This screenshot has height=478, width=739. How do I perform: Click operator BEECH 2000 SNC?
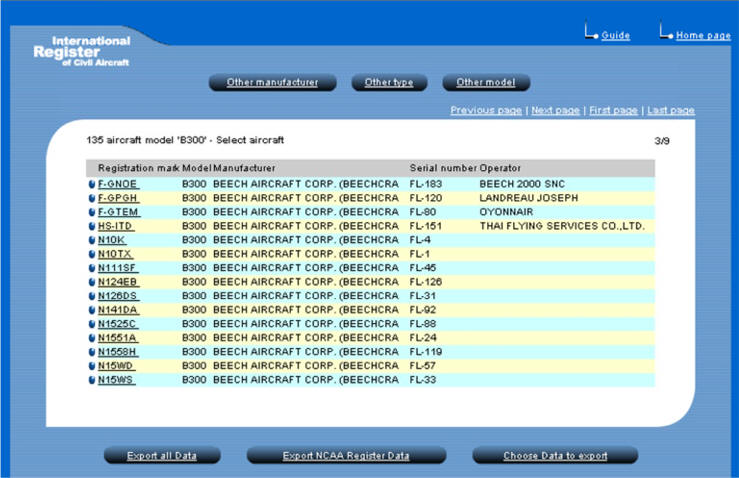click(522, 184)
